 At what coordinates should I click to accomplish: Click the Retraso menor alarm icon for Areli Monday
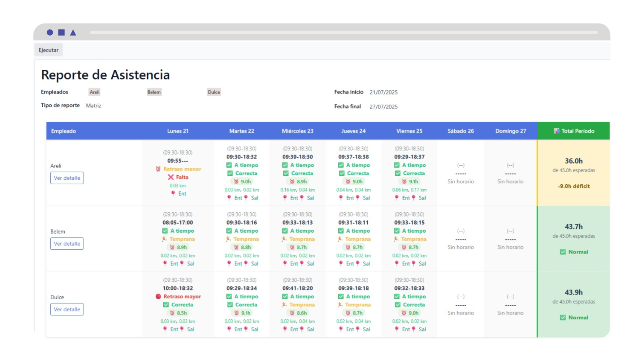[158, 169]
